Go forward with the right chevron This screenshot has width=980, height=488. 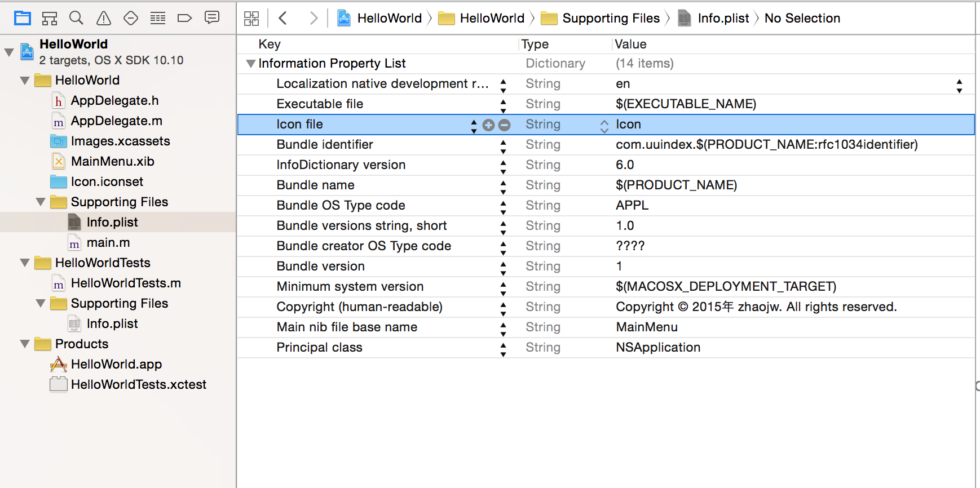click(314, 18)
